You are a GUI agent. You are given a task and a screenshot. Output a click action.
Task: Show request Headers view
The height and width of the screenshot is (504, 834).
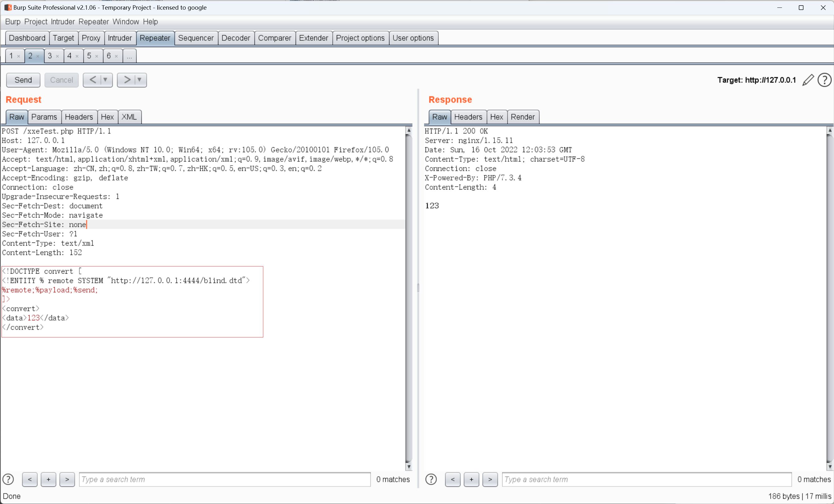pos(79,117)
